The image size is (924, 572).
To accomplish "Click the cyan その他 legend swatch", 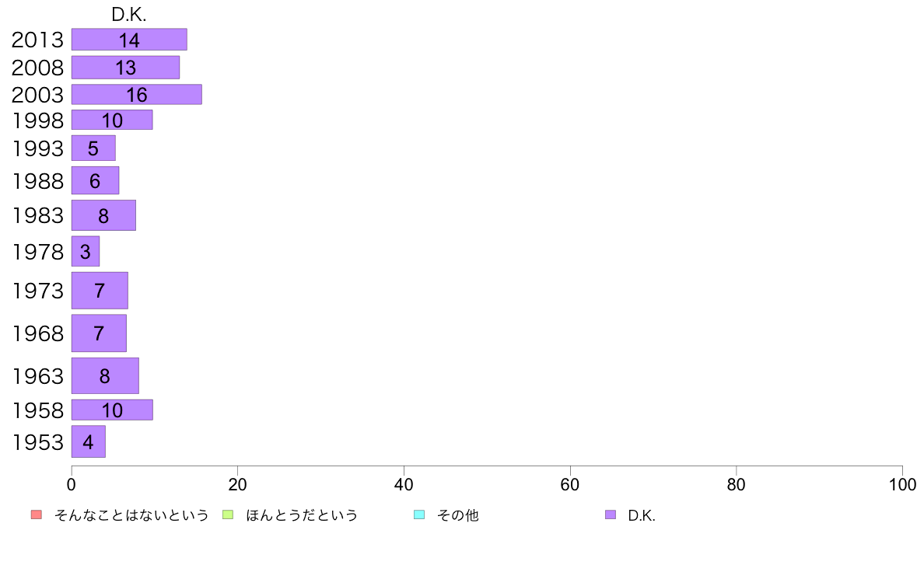I will 419,514.
